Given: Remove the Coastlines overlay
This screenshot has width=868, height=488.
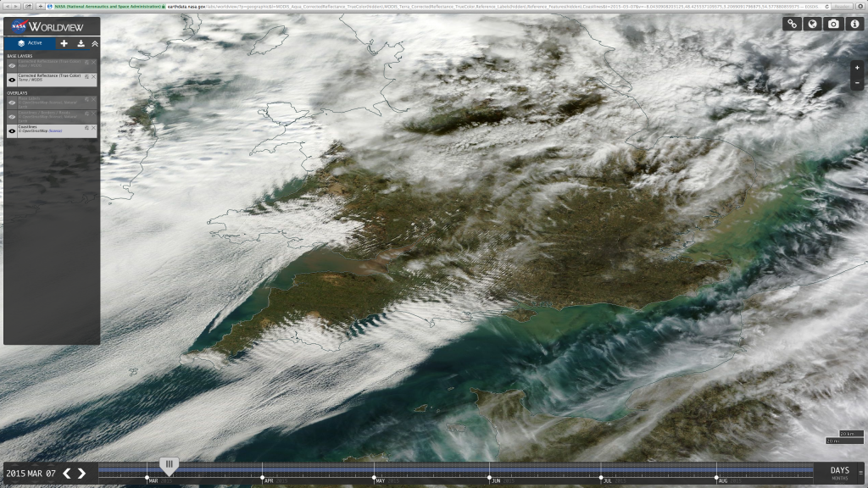Looking at the screenshot, I should pos(93,128).
